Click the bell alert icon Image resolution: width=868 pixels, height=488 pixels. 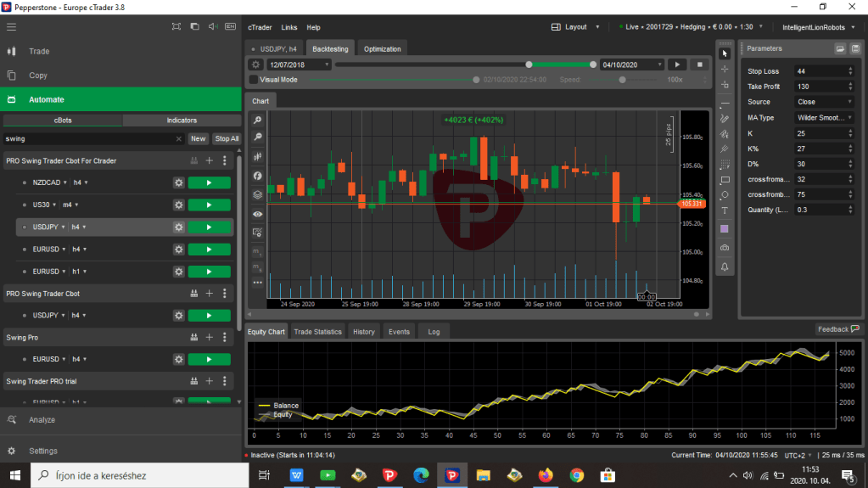click(x=725, y=266)
